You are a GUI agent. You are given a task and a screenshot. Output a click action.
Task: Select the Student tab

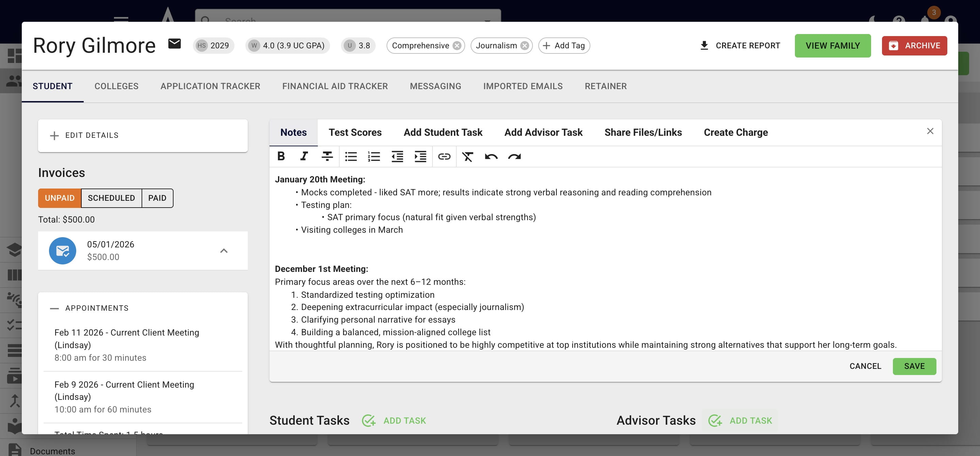click(x=52, y=86)
